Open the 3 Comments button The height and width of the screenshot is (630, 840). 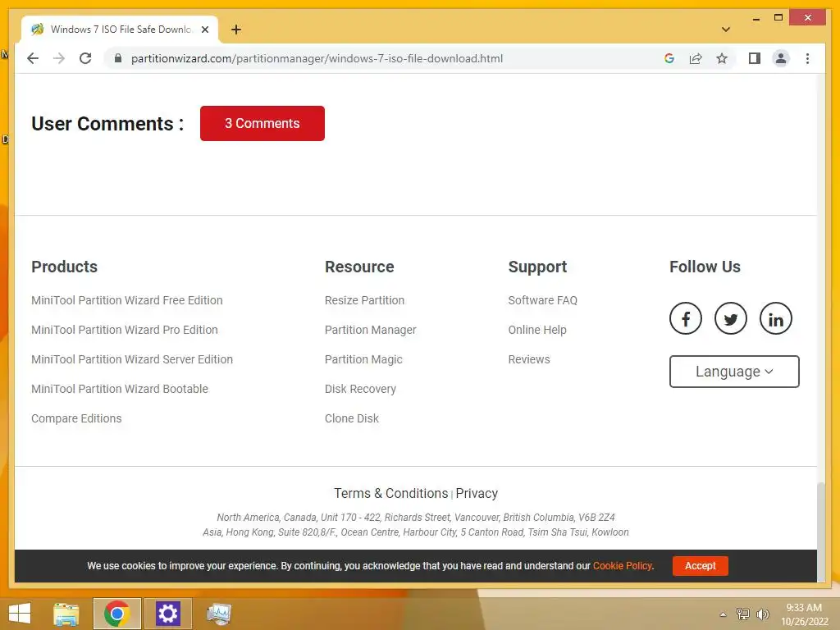click(x=262, y=123)
